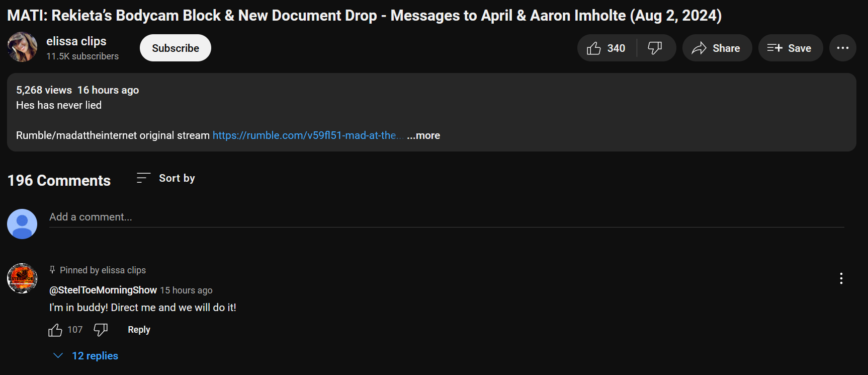The image size is (868, 375).
Task: Expand the 12 replies thread
Action: [x=86, y=356]
